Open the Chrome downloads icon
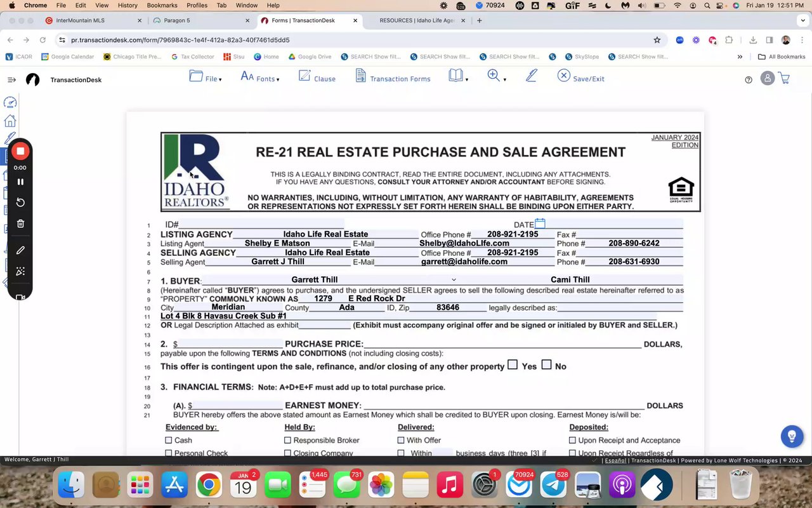 753,39
